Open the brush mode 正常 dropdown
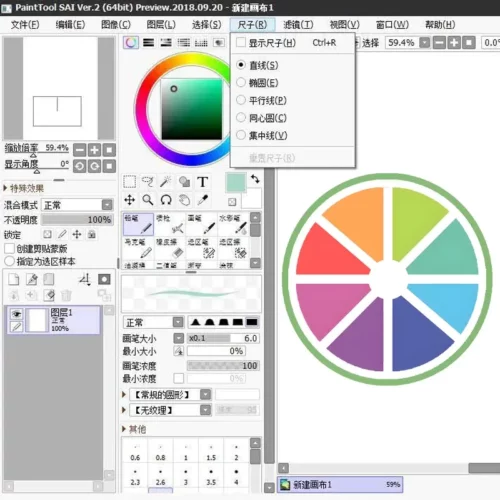500x500 pixels. coord(178,322)
